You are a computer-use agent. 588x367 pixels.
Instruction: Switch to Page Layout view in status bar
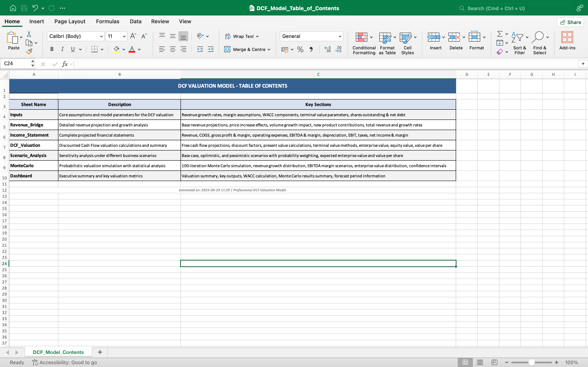[480, 362]
